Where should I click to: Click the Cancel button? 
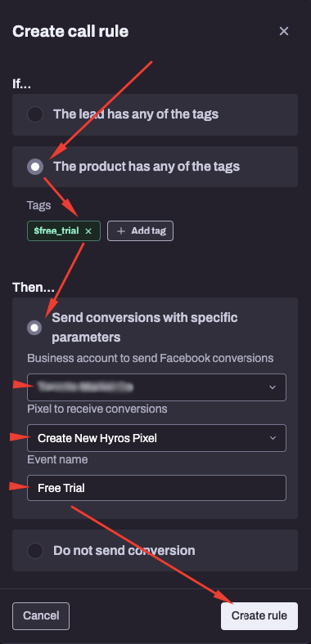tap(41, 616)
